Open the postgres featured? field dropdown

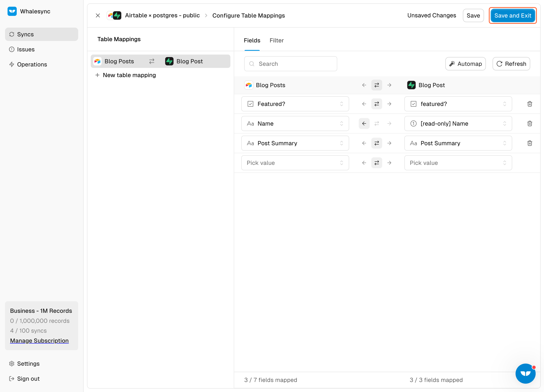pos(458,104)
